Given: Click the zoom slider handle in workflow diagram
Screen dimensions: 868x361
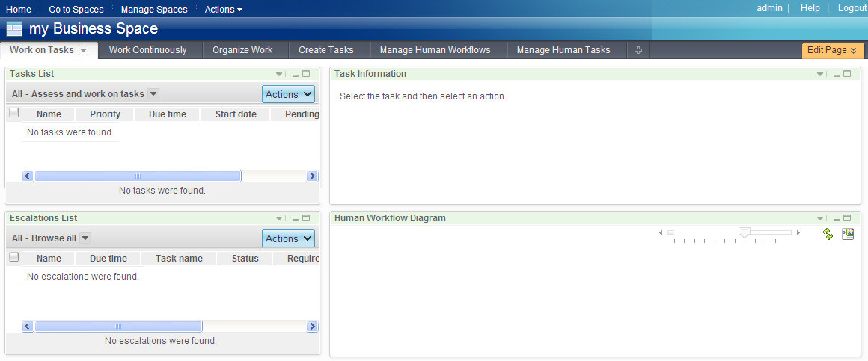Looking at the screenshot, I should [744, 232].
